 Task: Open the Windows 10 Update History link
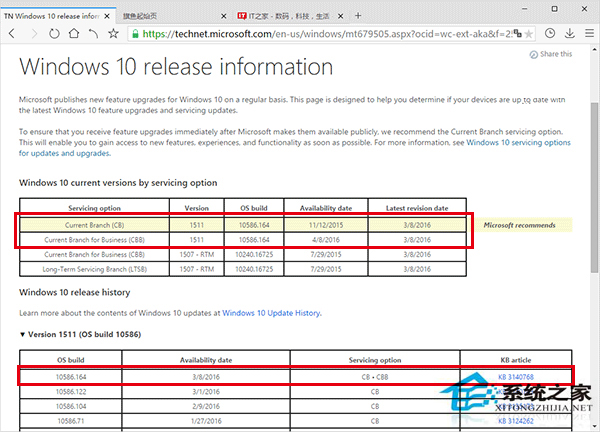[x=271, y=313]
